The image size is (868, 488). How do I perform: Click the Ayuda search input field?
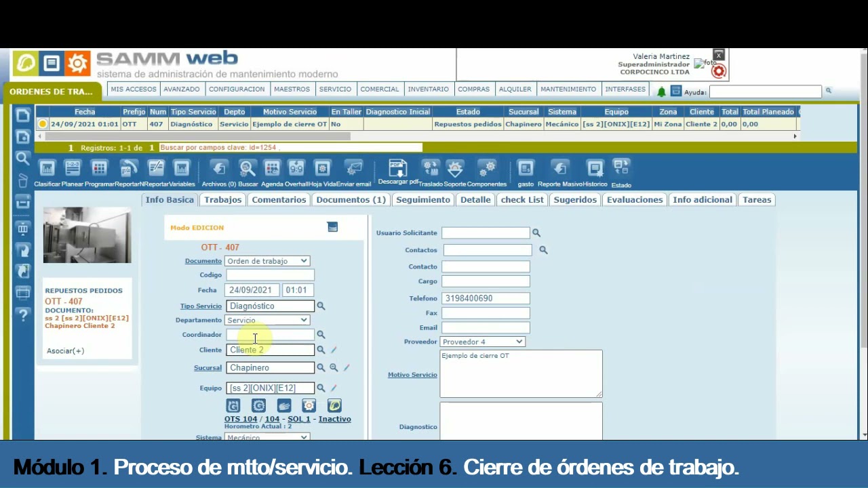(765, 91)
